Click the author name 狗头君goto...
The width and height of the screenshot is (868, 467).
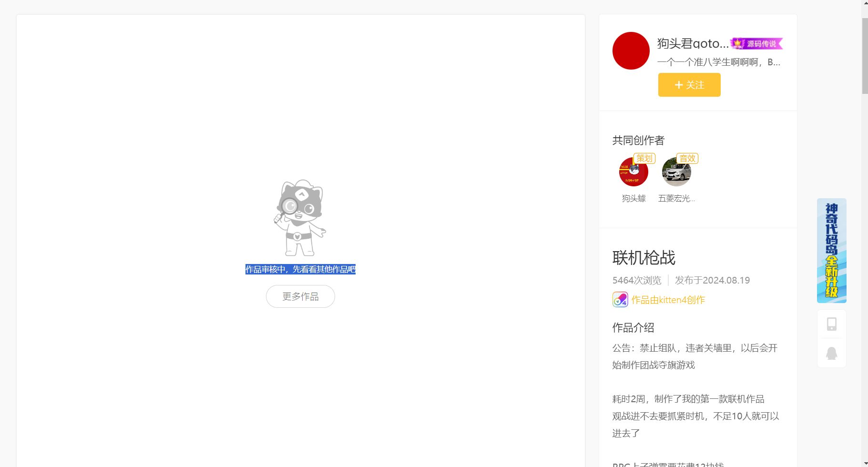pyautogui.click(x=693, y=43)
